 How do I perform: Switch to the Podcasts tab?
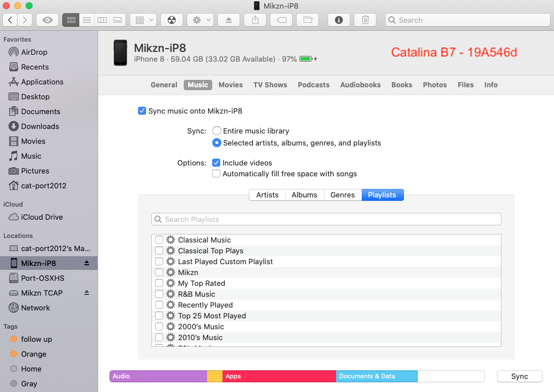[x=313, y=85]
